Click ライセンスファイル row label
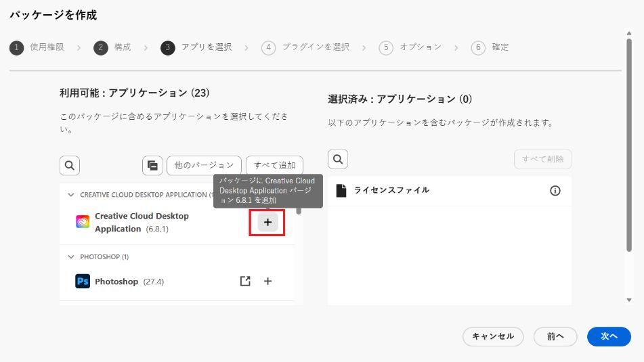This screenshot has height=362, width=644. [391, 190]
